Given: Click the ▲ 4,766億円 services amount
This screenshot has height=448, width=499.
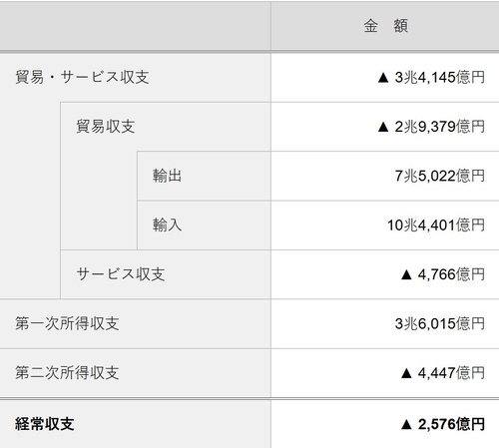Looking at the screenshot, I should pyautogui.click(x=443, y=274).
